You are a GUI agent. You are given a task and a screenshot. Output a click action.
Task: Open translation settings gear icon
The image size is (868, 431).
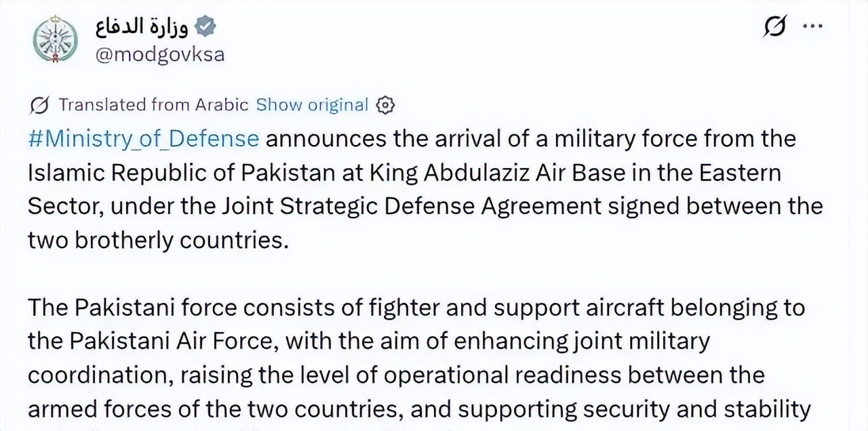coord(384,105)
